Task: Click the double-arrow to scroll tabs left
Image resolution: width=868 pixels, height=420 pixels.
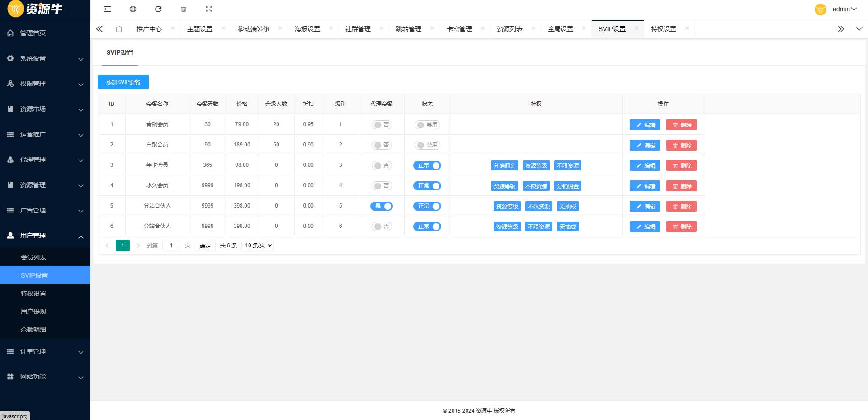Action: pyautogui.click(x=99, y=28)
